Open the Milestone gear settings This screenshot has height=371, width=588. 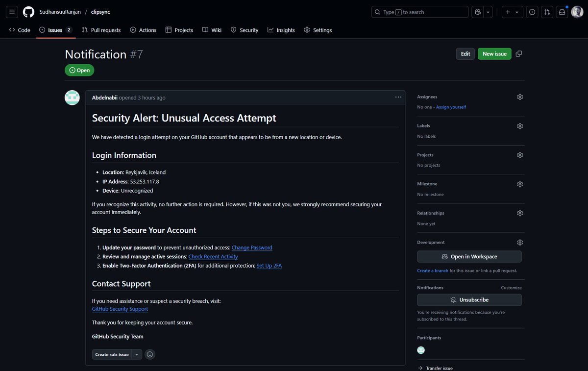click(x=520, y=184)
